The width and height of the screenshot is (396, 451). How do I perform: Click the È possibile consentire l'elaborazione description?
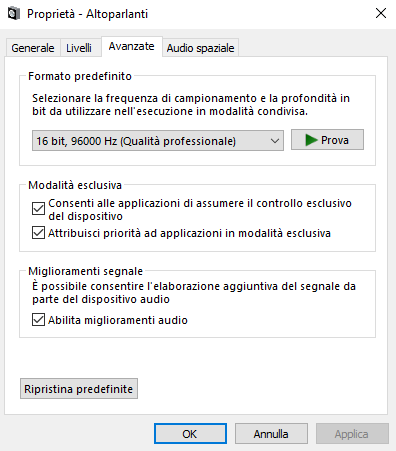click(194, 292)
